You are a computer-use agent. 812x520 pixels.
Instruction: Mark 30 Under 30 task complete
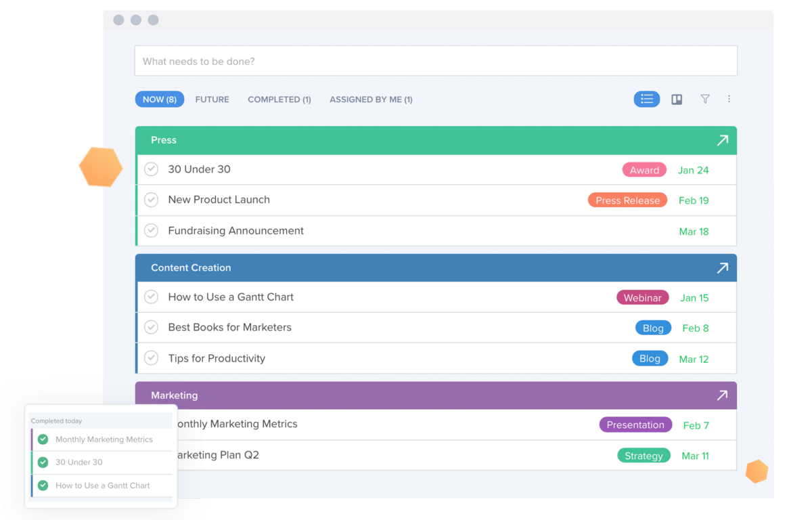coord(152,169)
